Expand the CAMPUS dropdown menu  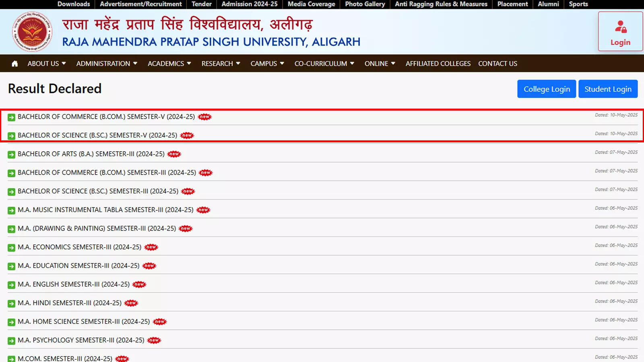click(267, 64)
